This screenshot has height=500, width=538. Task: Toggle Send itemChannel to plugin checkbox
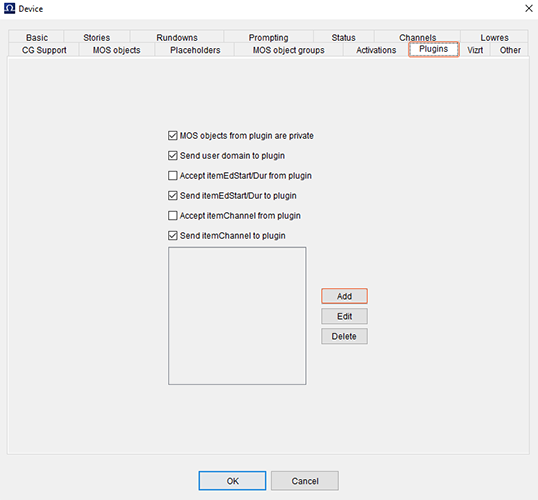pos(173,235)
